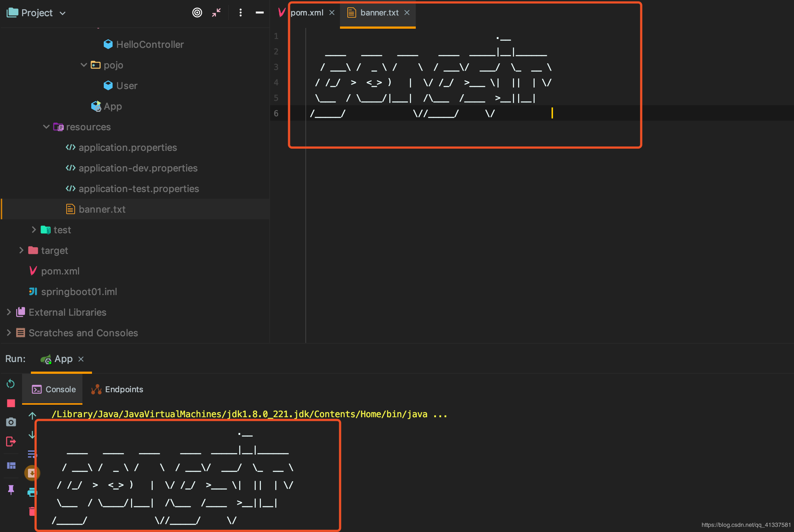The width and height of the screenshot is (794, 532).
Task: Click the camera thread dump icon
Action: click(x=11, y=422)
